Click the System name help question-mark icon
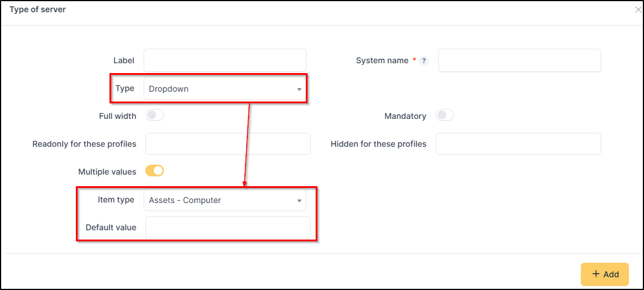This screenshot has width=644, height=290. tap(424, 61)
